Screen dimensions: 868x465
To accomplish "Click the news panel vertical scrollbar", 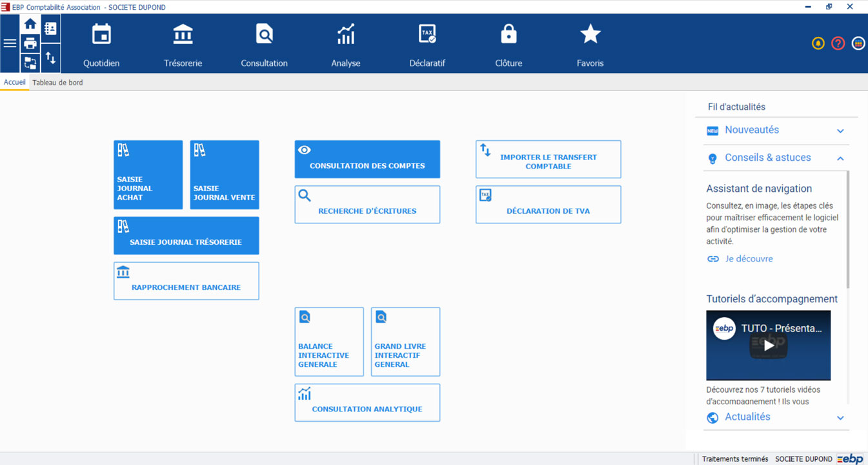I will pyautogui.click(x=848, y=229).
